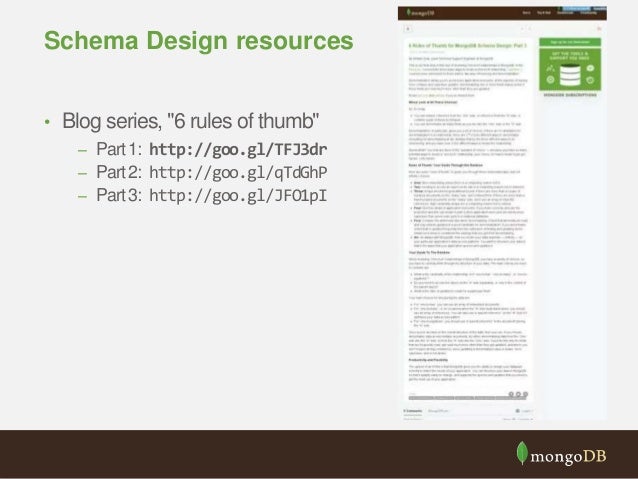Image resolution: width=638 pixels, height=479 pixels.
Task: Click the blog post title in the screenshot
Action: point(468,46)
